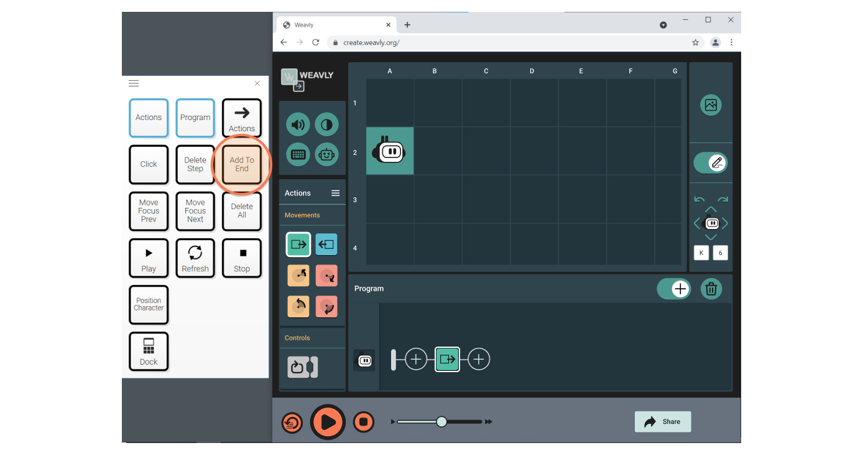
Task: Delete the program using the trash icon
Action: coord(711,288)
